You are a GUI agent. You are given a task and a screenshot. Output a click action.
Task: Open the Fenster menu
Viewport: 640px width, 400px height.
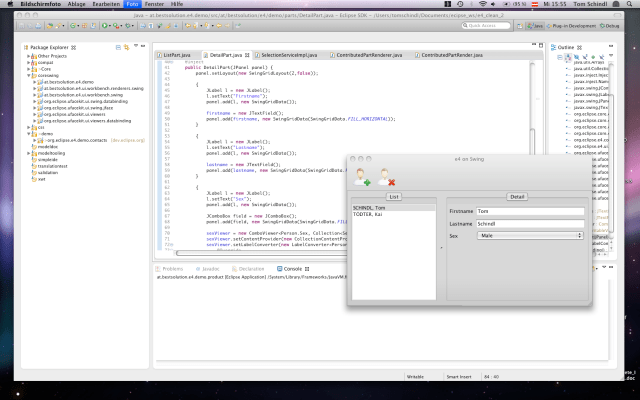(x=156, y=4)
